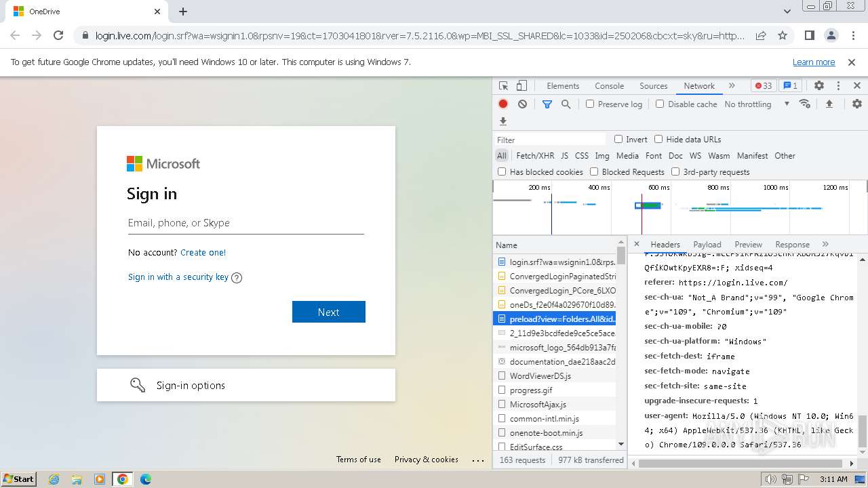Launch Internet Explorer from taskbar
The image size is (868, 488).
pyautogui.click(x=54, y=479)
